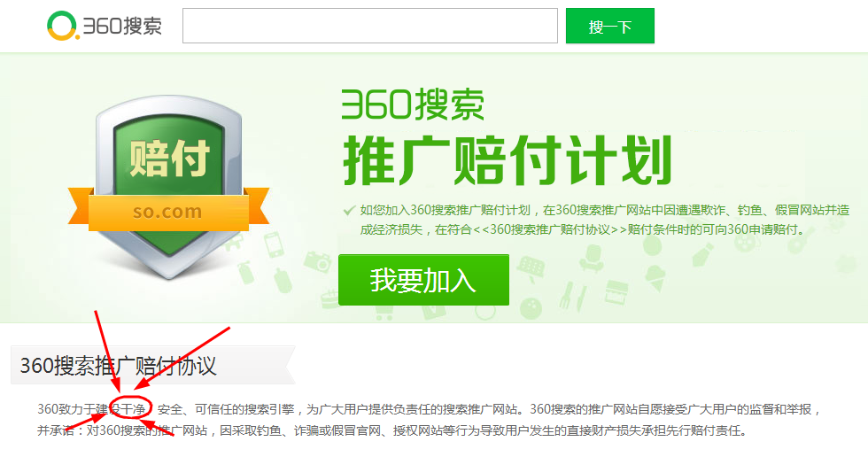The image size is (868, 457).
Task: Click the storefront icon right of cutlery
Action: [x=616, y=293]
